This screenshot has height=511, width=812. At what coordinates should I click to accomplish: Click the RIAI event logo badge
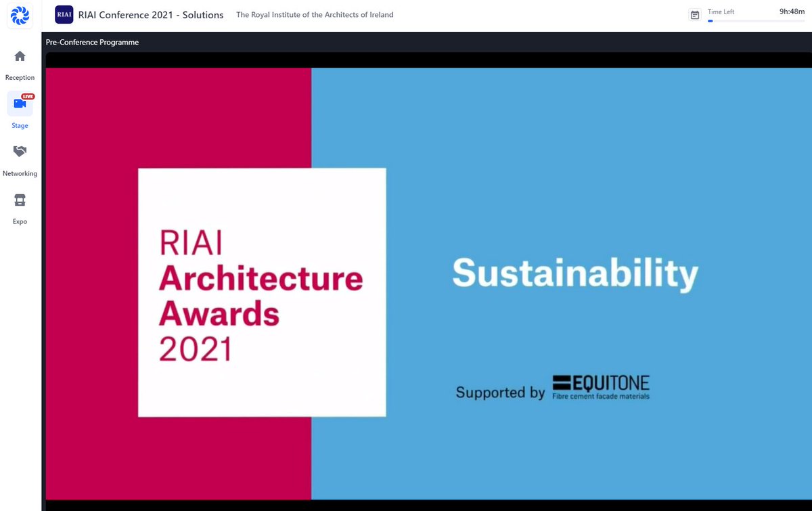[64, 15]
